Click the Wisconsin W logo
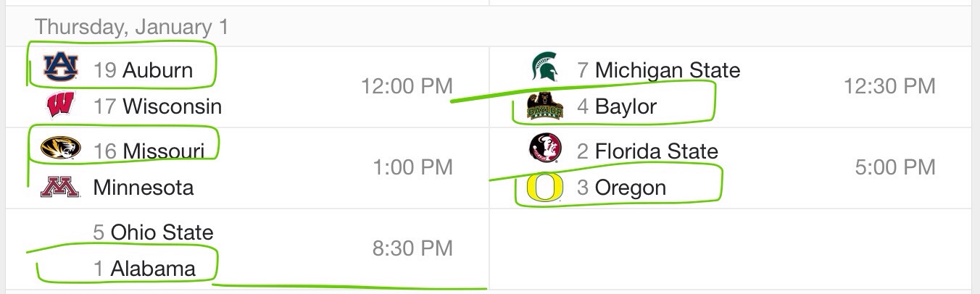The image size is (980, 294). (59, 106)
